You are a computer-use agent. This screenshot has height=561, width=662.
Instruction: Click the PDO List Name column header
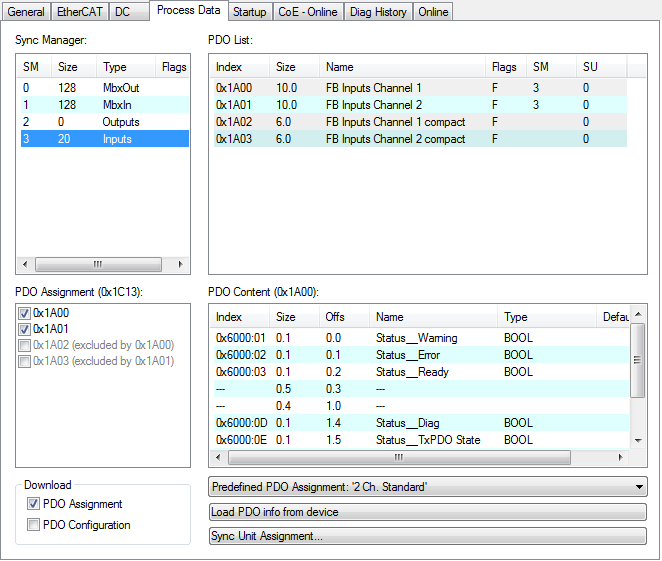point(402,67)
